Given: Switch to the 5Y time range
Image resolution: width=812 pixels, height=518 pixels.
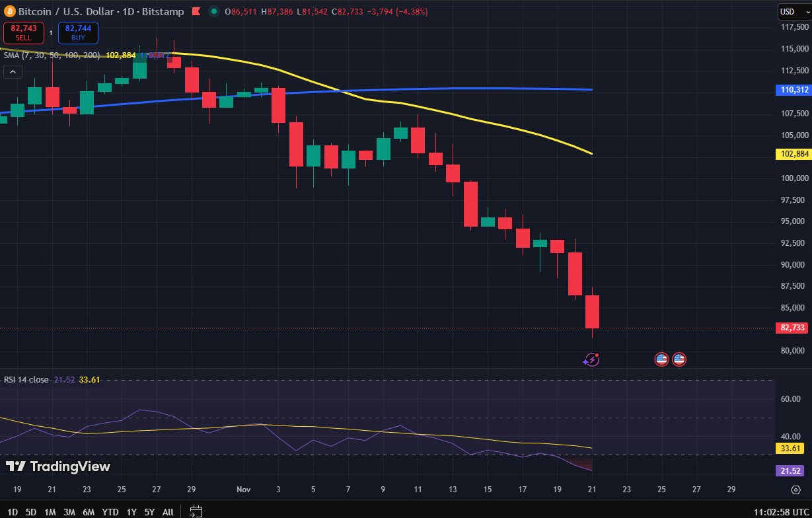Looking at the screenshot, I should [x=149, y=511].
